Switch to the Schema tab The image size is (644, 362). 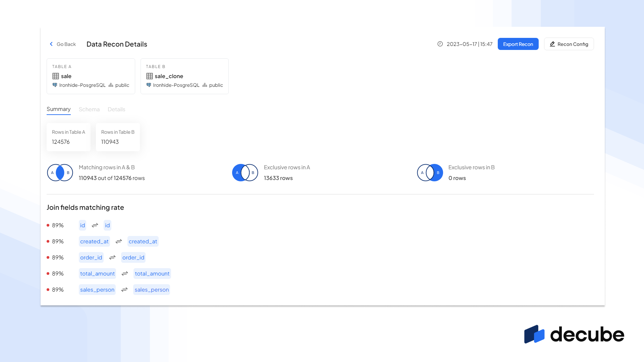pyautogui.click(x=89, y=109)
